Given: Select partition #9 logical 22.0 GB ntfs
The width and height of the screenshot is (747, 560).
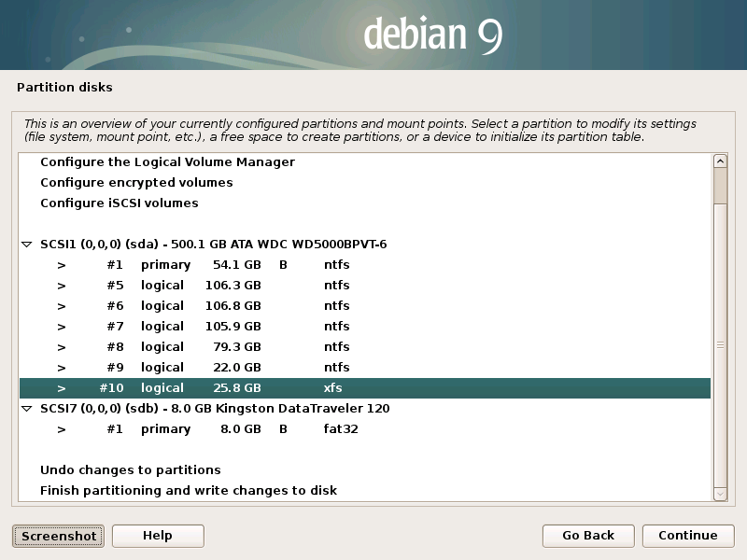Looking at the screenshot, I should 365,367.
